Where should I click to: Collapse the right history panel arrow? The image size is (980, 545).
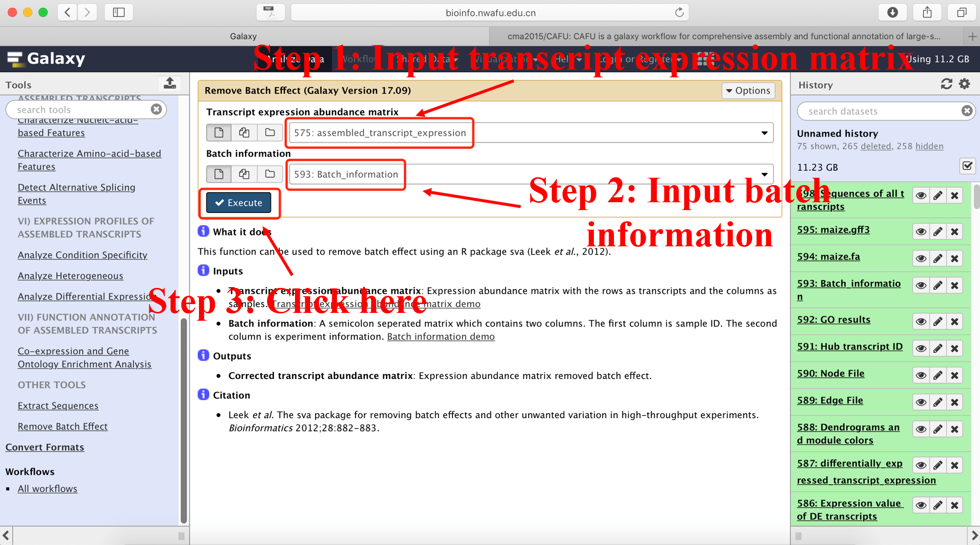pyautogui.click(x=974, y=536)
